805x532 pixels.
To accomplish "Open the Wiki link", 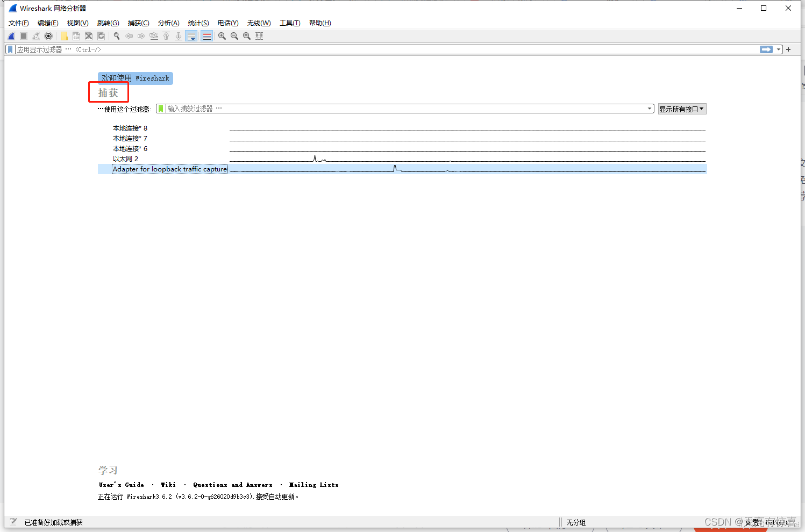I will pyautogui.click(x=168, y=485).
